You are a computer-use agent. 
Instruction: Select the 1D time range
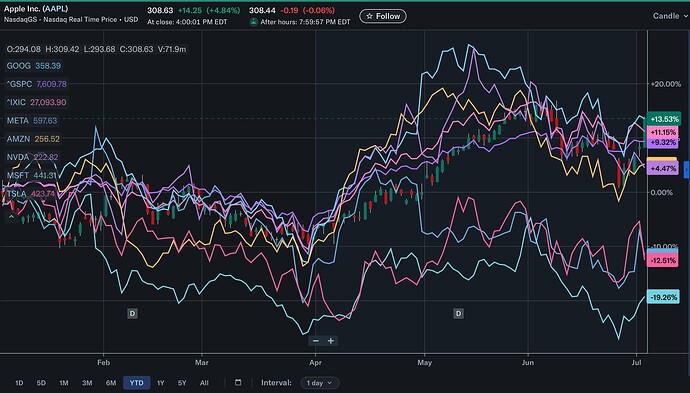19,383
